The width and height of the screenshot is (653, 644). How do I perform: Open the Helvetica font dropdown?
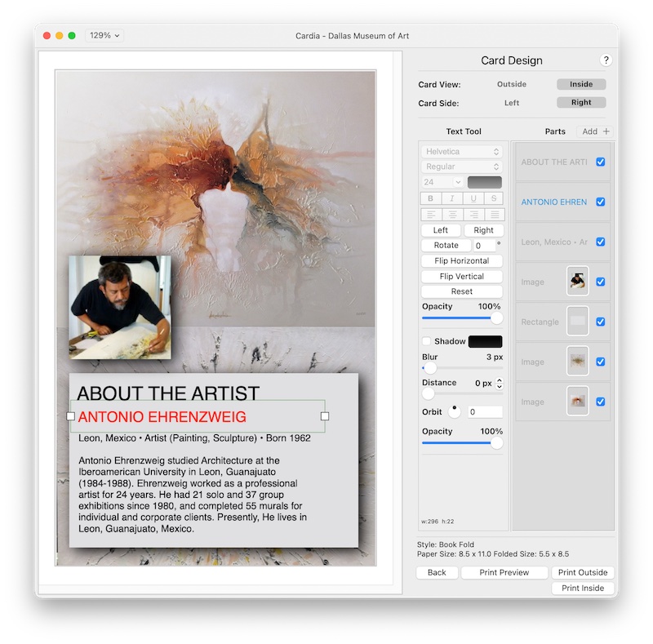click(462, 152)
